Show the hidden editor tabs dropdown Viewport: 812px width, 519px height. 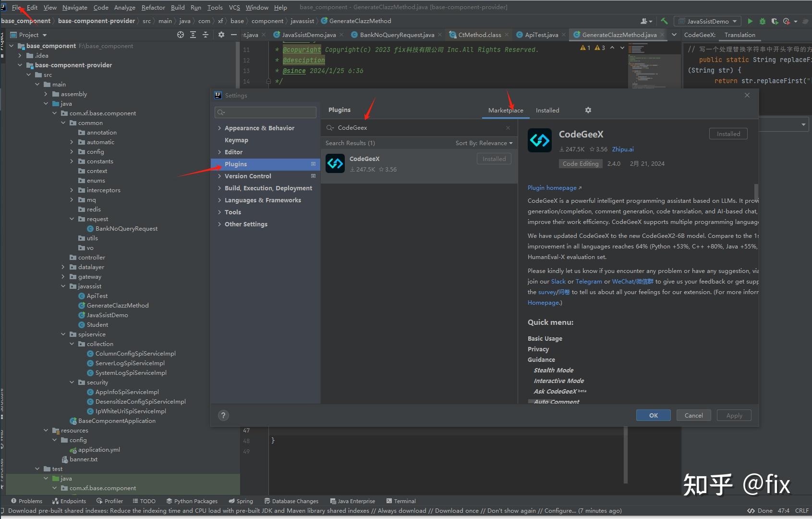pos(674,35)
